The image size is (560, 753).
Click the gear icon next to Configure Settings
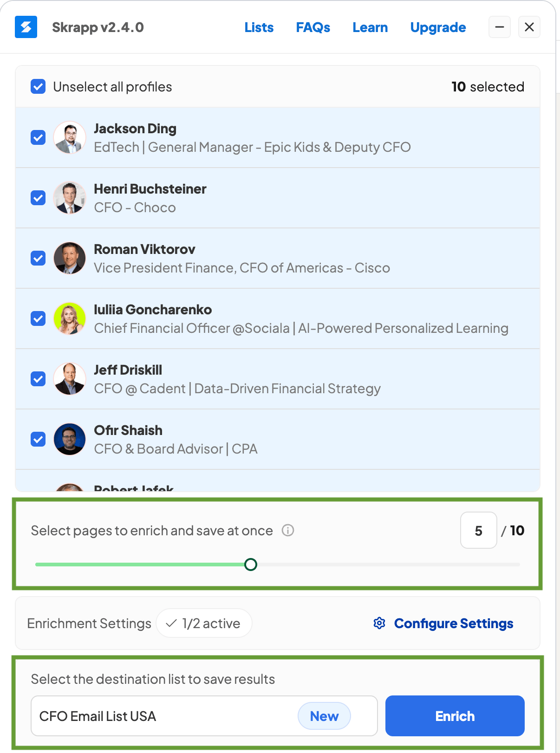pyautogui.click(x=379, y=623)
